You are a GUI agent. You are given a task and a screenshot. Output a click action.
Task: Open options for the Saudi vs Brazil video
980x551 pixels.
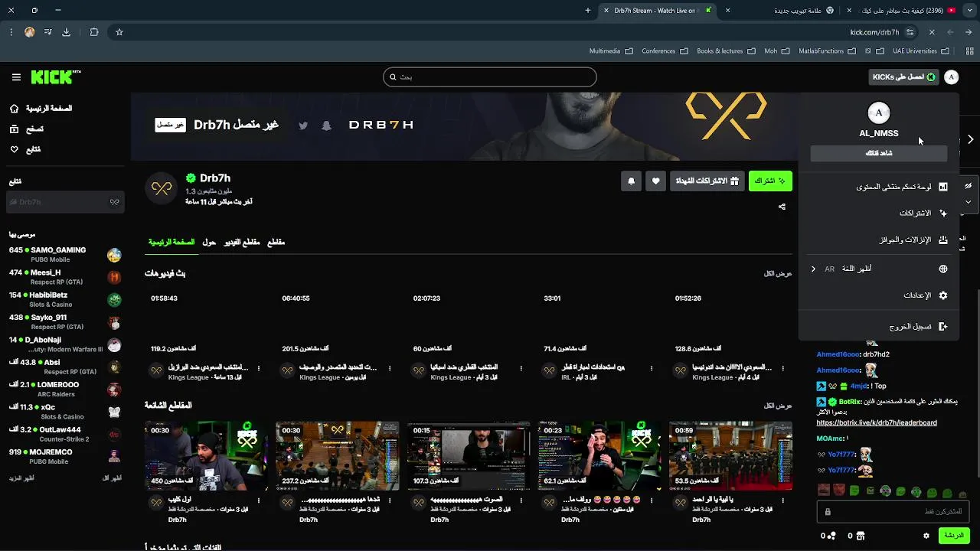(x=259, y=369)
